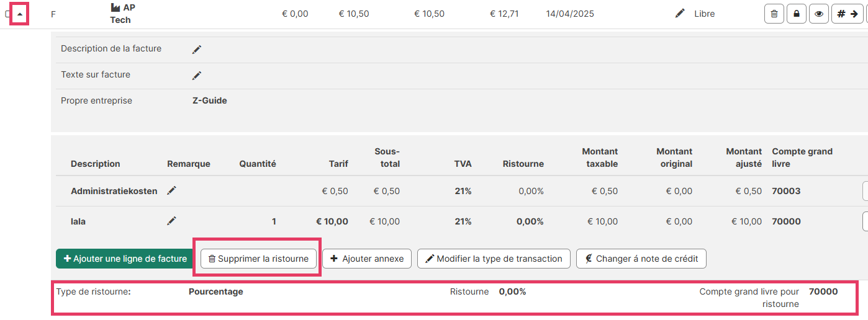Open Modifier la type de transaction

(494, 259)
